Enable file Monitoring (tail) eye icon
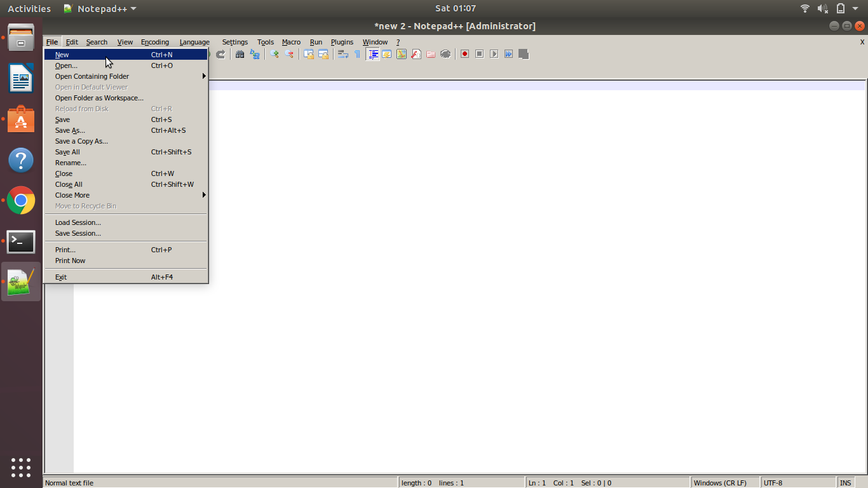 point(445,54)
